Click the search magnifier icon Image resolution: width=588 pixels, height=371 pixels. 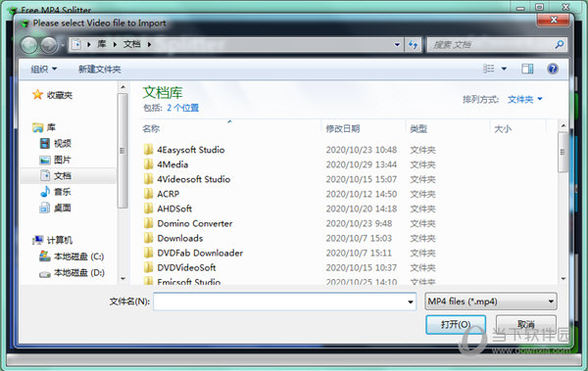560,45
